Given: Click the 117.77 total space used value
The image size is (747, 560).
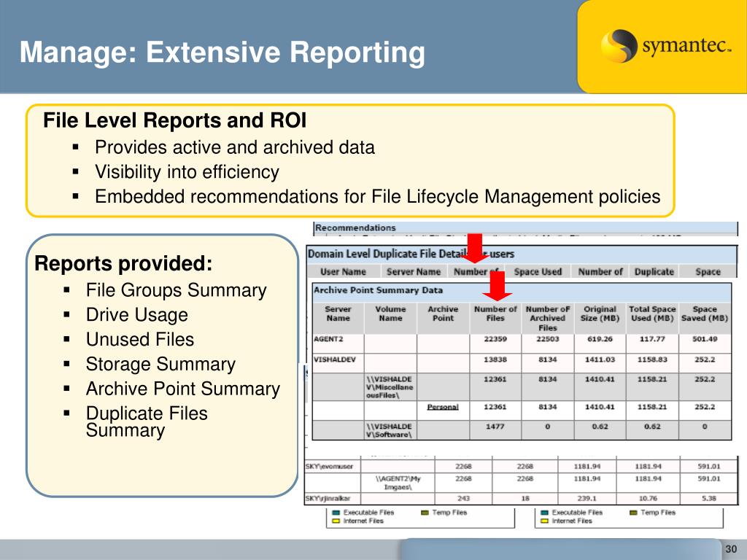Looking at the screenshot, I should click(x=652, y=339).
